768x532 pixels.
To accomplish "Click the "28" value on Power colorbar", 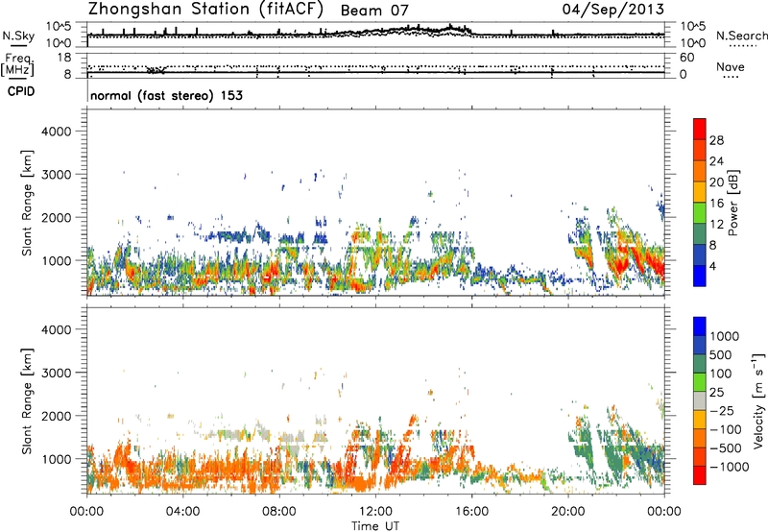I will point(716,140).
